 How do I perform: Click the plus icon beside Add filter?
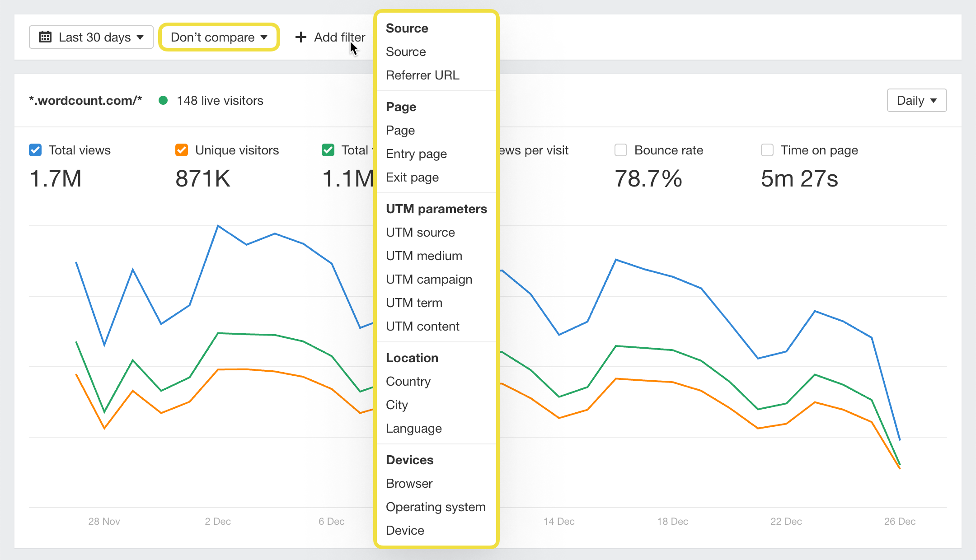301,37
